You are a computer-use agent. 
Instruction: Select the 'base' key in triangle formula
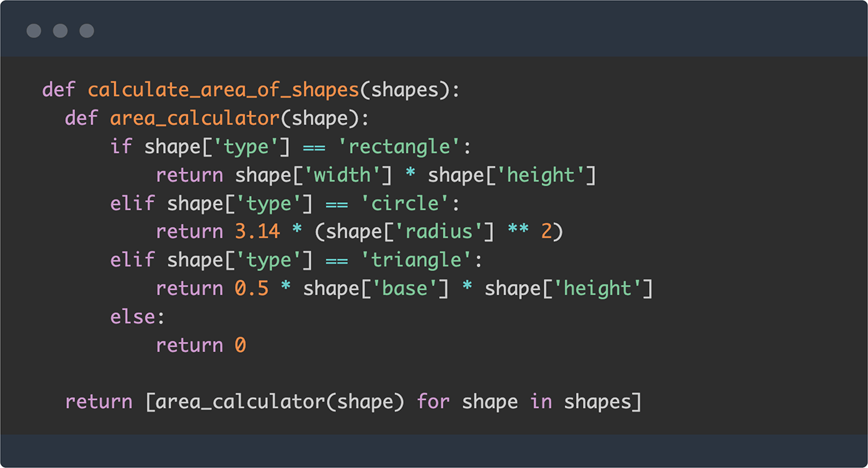point(407,288)
